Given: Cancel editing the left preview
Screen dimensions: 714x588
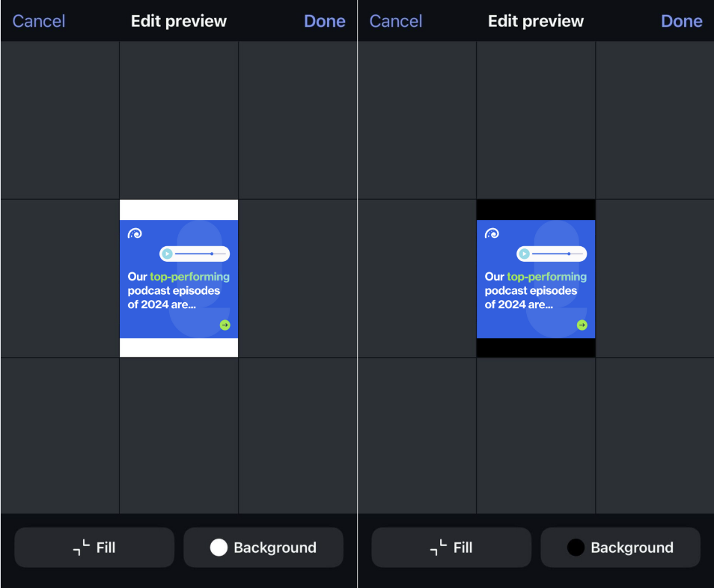Looking at the screenshot, I should click(38, 21).
